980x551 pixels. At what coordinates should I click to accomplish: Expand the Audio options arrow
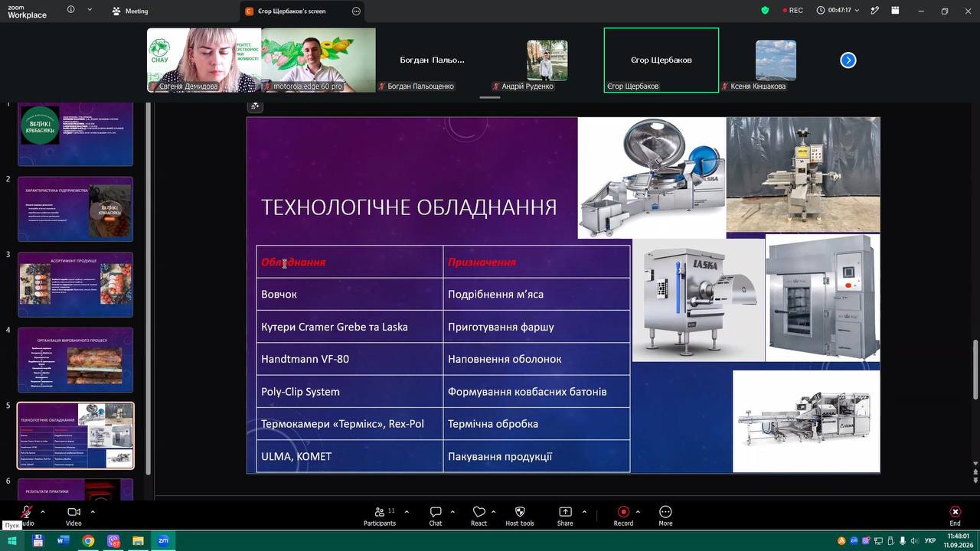pos(43,511)
